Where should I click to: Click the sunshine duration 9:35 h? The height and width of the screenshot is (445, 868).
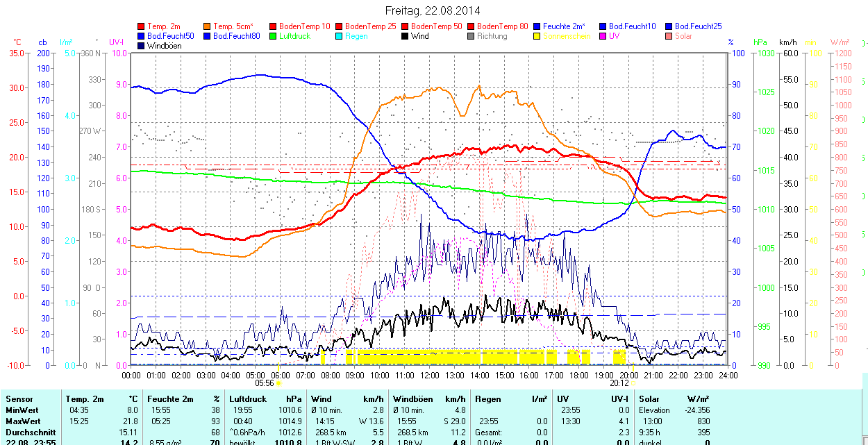pyautogui.click(x=650, y=433)
